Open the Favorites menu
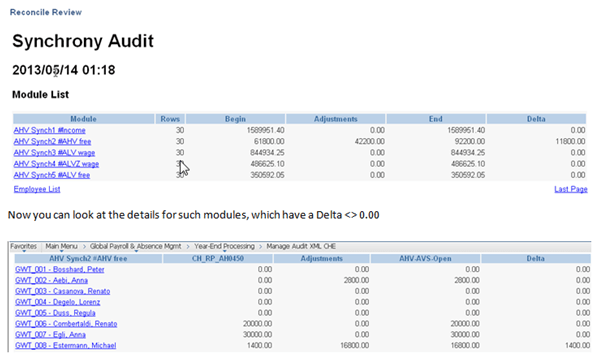Screen dimensions: 599x364 (24, 246)
